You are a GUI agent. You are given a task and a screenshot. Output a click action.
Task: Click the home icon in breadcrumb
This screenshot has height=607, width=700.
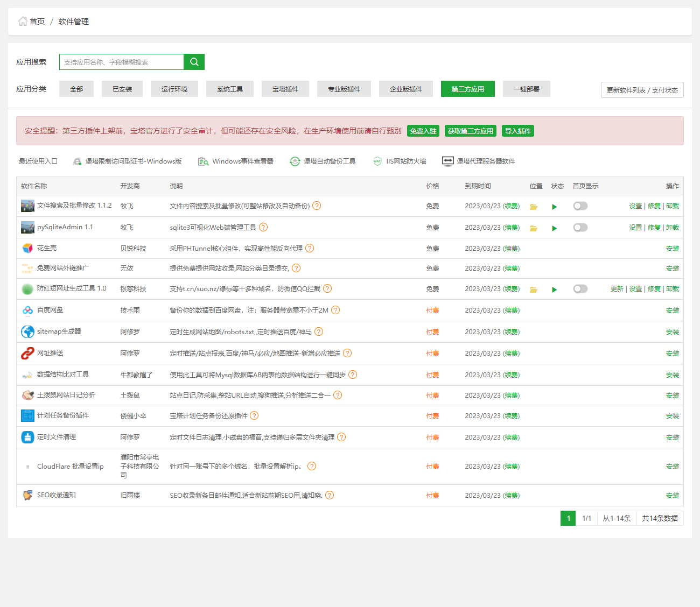(x=23, y=22)
